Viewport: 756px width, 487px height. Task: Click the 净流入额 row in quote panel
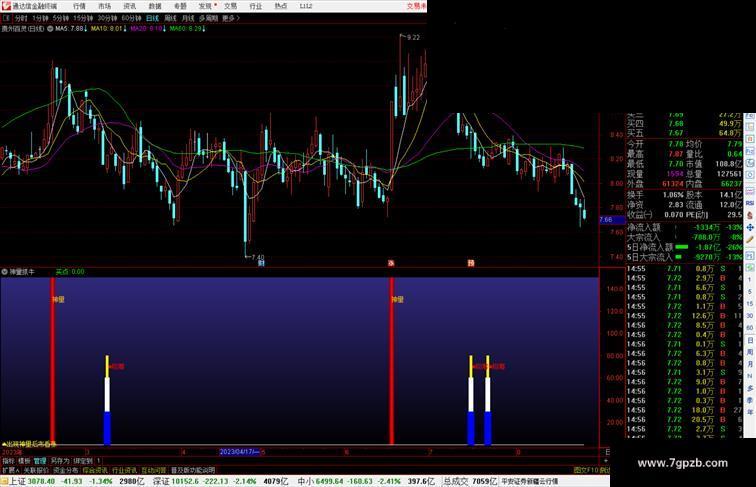(684, 227)
